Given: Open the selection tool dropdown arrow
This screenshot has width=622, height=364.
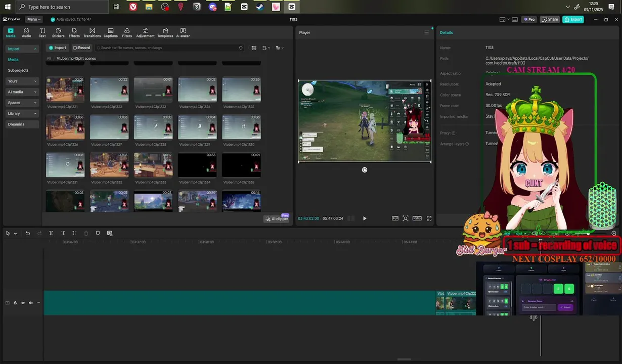Looking at the screenshot, I should (16, 234).
